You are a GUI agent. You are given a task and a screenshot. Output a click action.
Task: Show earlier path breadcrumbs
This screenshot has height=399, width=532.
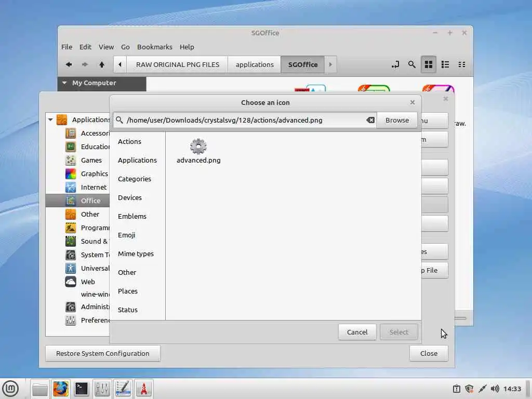120,64
